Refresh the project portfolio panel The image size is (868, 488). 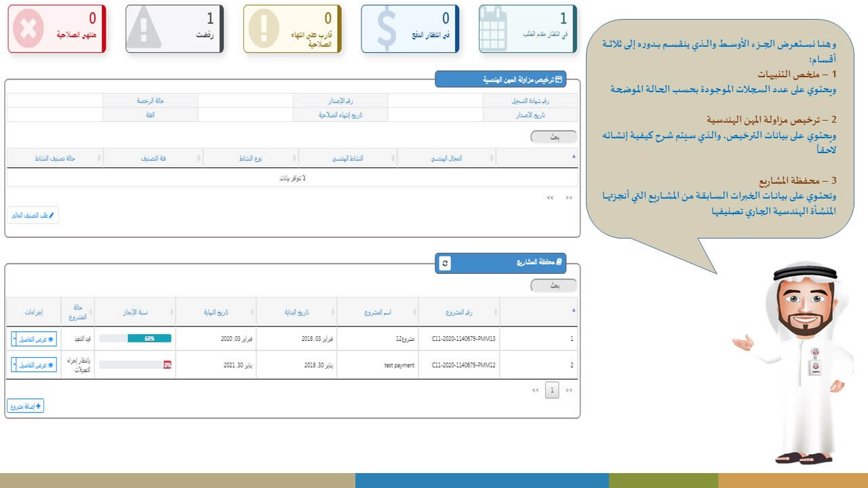click(x=444, y=263)
